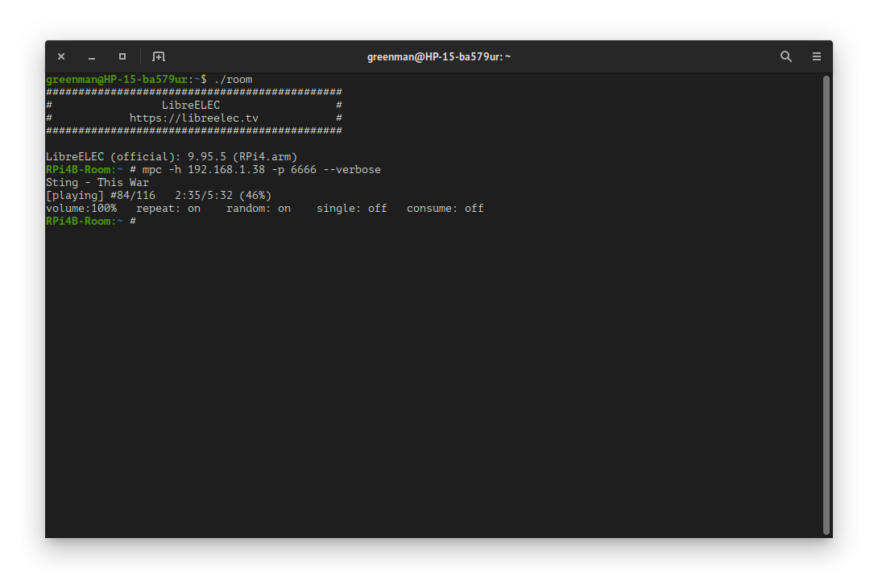Close the terminal window
This screenshot has height=588, width=878.
coord(61,56)
